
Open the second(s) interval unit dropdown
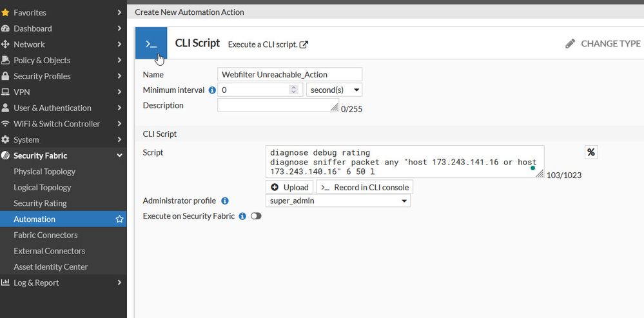[334, 90]
